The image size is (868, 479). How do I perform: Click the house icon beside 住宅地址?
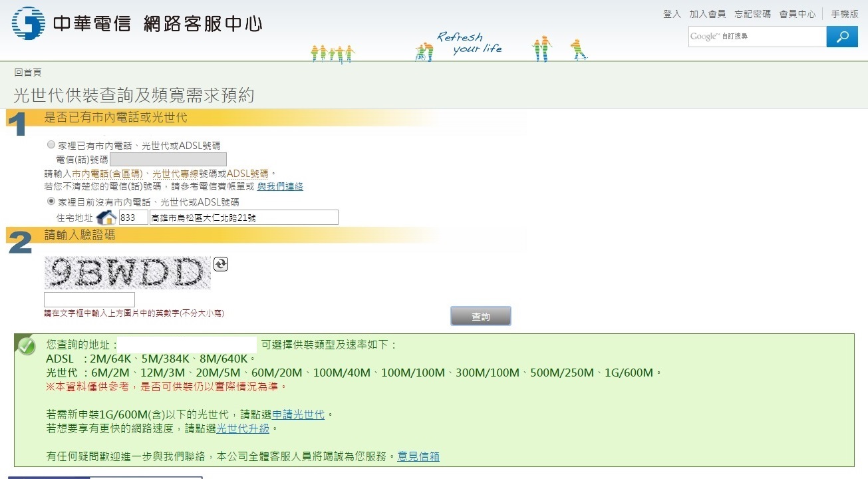click(x=106, y=218)
